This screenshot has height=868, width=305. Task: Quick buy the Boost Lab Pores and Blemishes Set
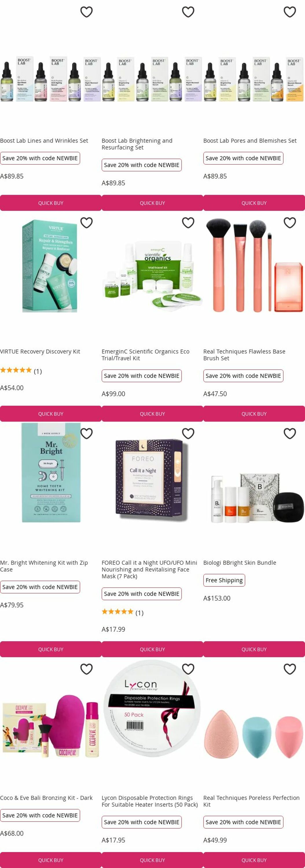click(254, 203)
